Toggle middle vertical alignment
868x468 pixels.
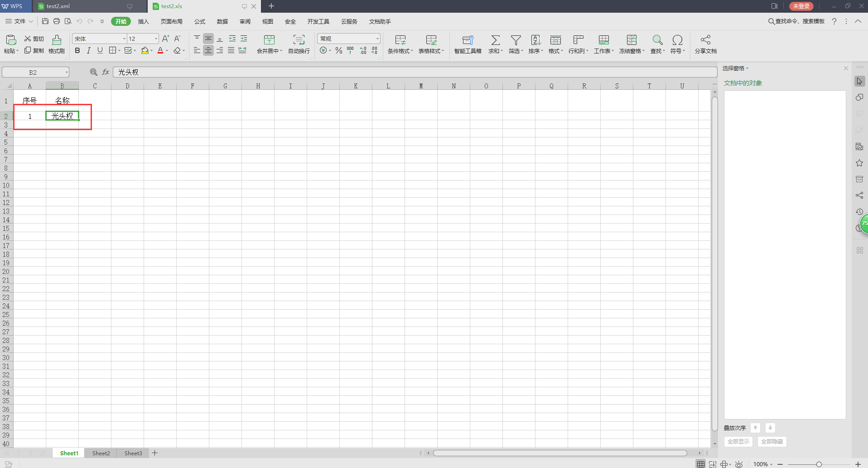208,39
